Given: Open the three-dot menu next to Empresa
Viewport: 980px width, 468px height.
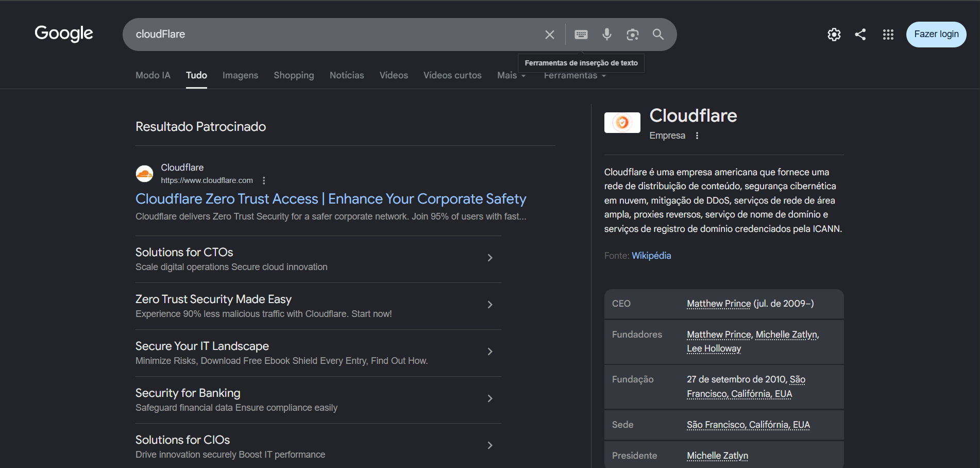Looking at the screenshot, I should 697,136.
